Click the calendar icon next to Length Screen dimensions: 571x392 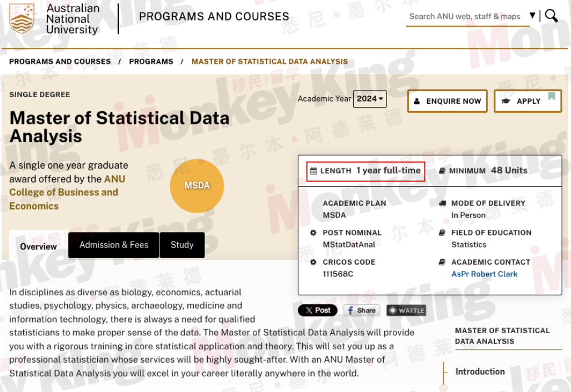313,170
